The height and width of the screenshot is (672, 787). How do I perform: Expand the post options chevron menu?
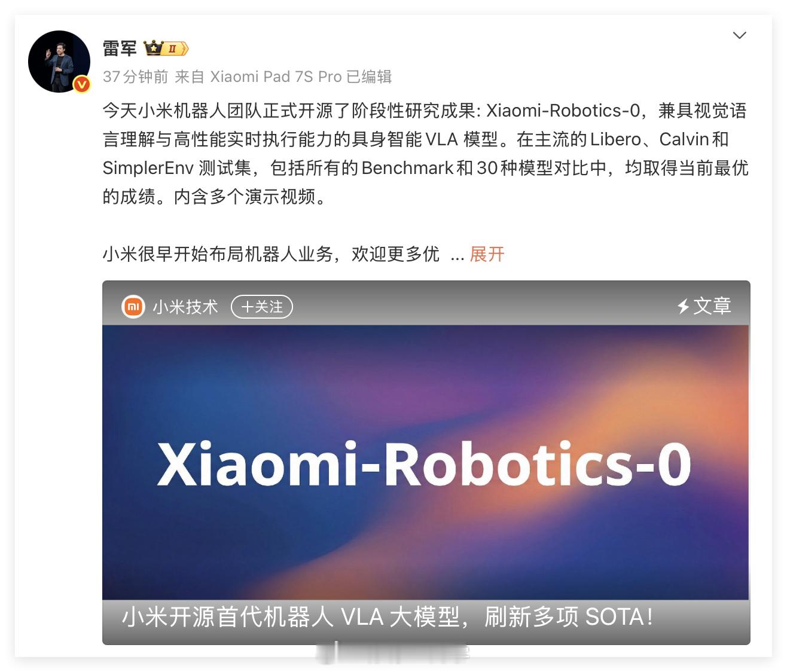coord(740,35)
